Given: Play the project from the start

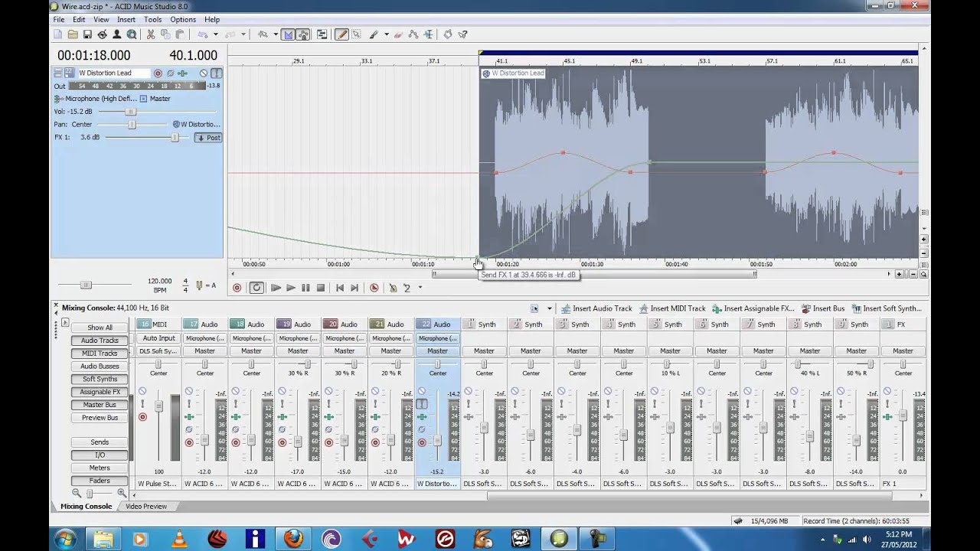Looking at the screenshot, I should 276,288.
